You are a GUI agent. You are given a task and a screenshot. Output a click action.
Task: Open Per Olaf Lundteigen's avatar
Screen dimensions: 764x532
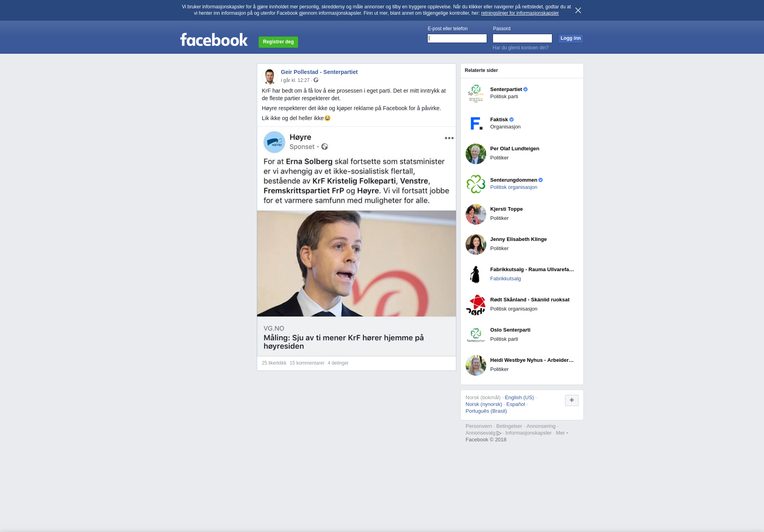click(x=476, y=154)
